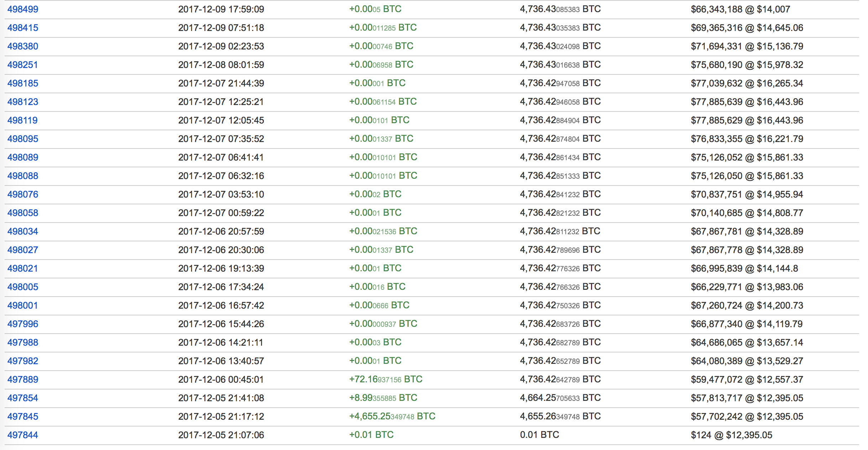Viewport: 868px width, 450px height.
Task: Select timestamp 2017-12-08 08:01:59
Action: [221, 65]
